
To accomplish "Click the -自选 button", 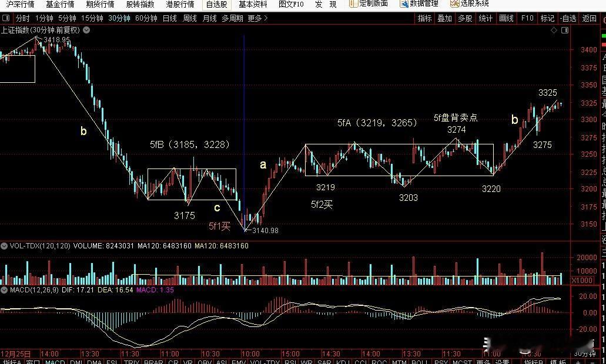I will pos(568,18).
